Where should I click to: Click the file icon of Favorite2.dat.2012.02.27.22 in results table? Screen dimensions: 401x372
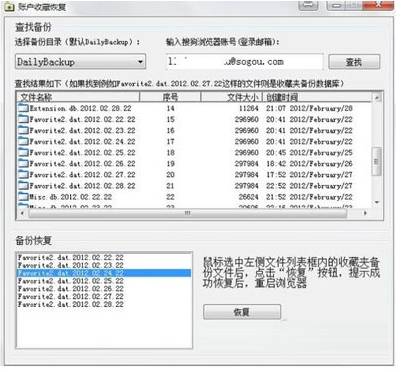coord(23,175)
